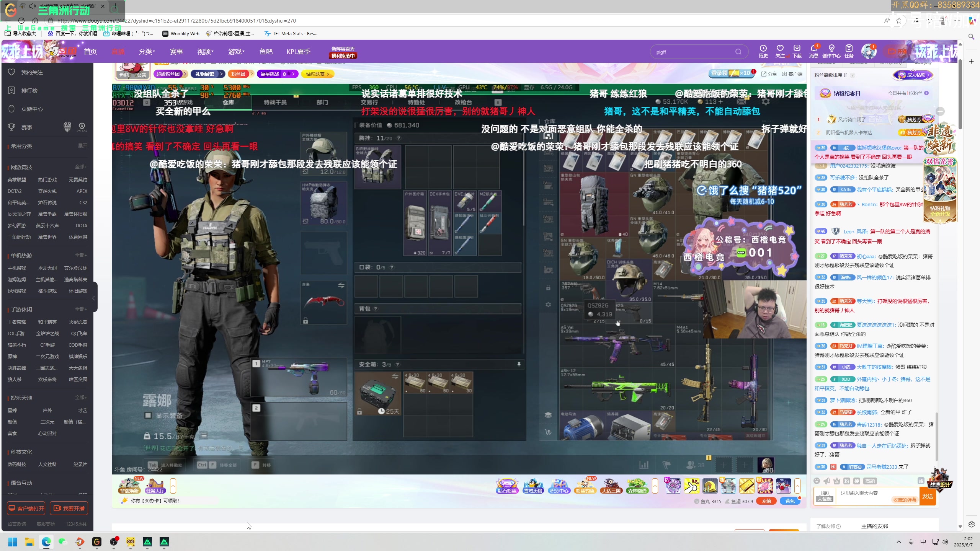Toggle the 梗 chat filter
The width and height of the screenshot is (980, 551).
pos(857,481)
